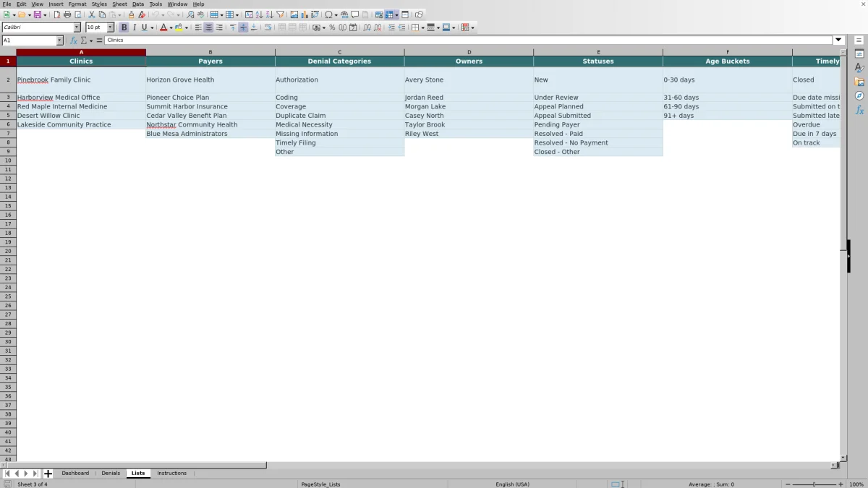
Task: Click the font color red A swatch
Action: pyautogui.click(x=163, y=27)
